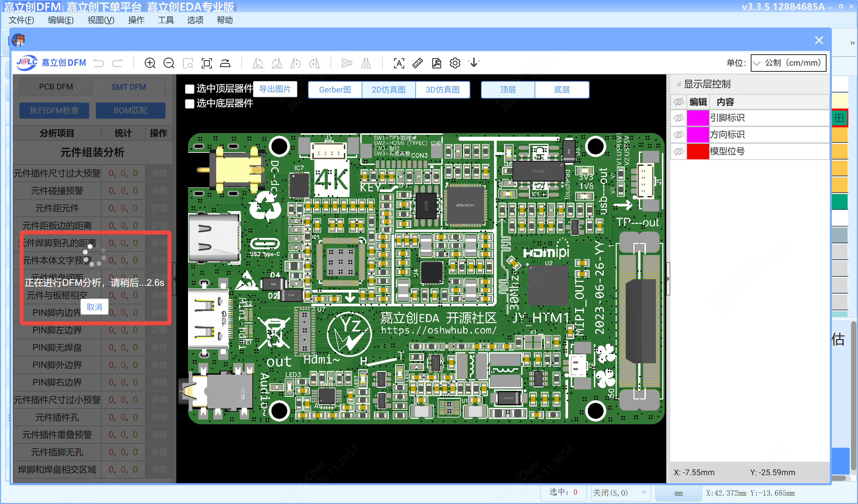This screenshot has height=504, width=858.
Task: Click the 执行DFM检查 button
Action: coord(54,110)
